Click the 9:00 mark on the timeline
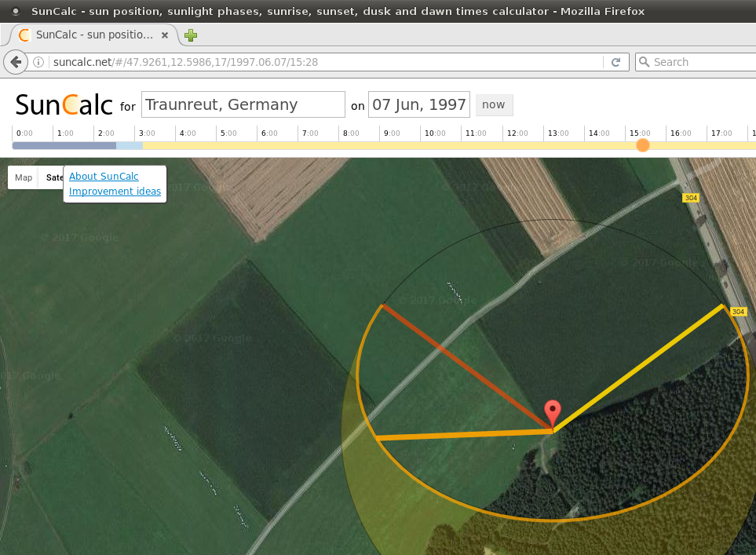 [390, 133]
